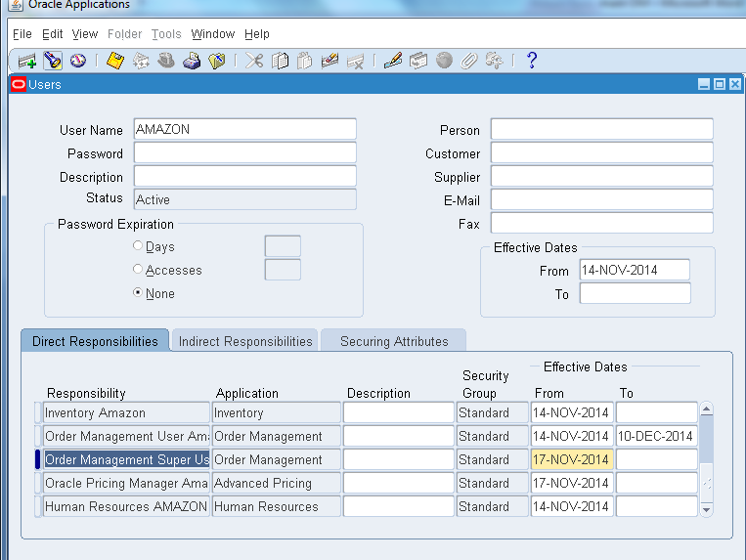Open the File menu
The width and height of the screenshot is (746, 560).
point(22,34)
